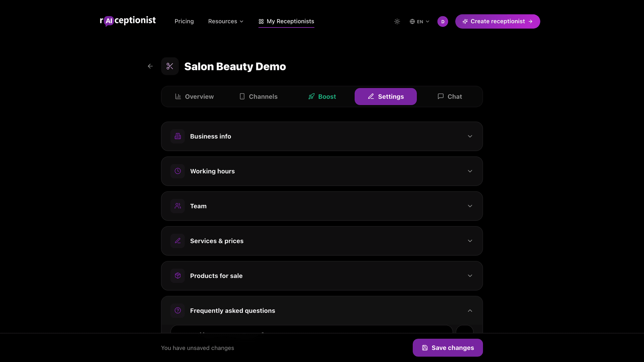
Task: Switch to the Channels tab
Action: 258,97
